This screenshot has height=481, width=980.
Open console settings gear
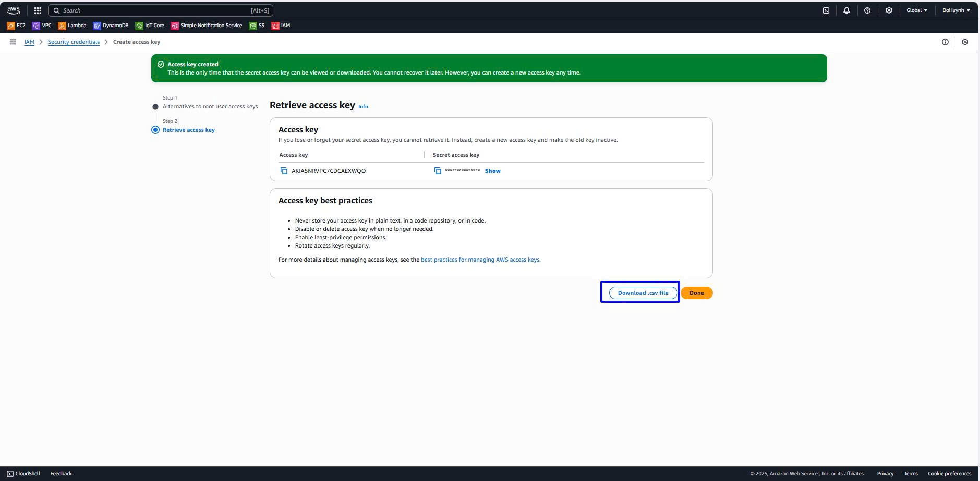coord(889,10)
